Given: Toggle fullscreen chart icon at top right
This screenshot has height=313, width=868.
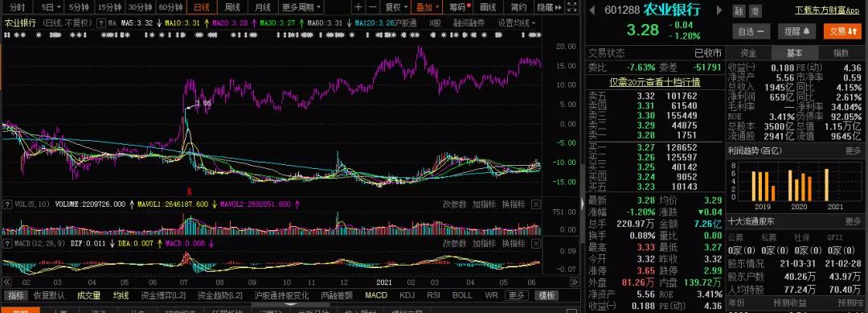Looking at the screenshot, I should tap(572, 7).
